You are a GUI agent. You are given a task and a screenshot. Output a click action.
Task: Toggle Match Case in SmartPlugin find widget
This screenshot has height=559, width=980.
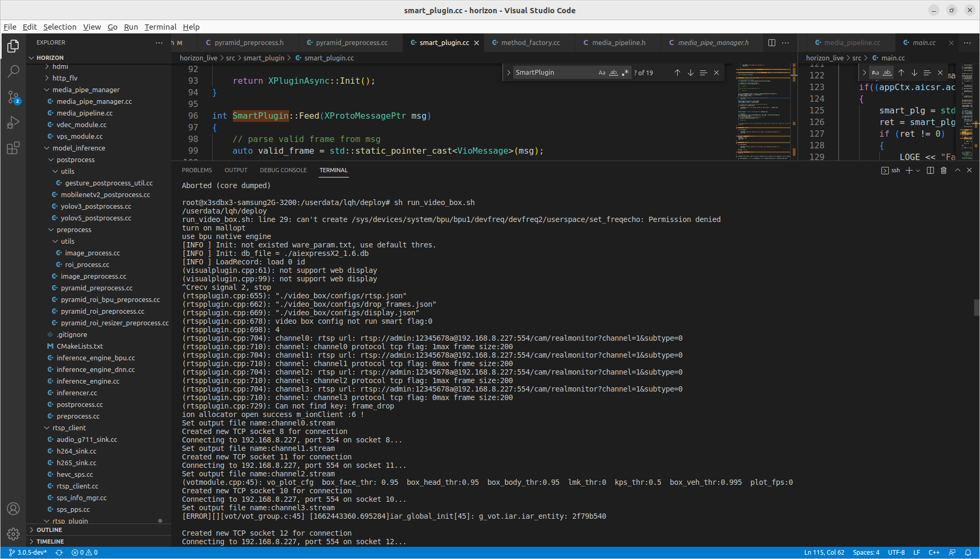[x=602, y=73]
